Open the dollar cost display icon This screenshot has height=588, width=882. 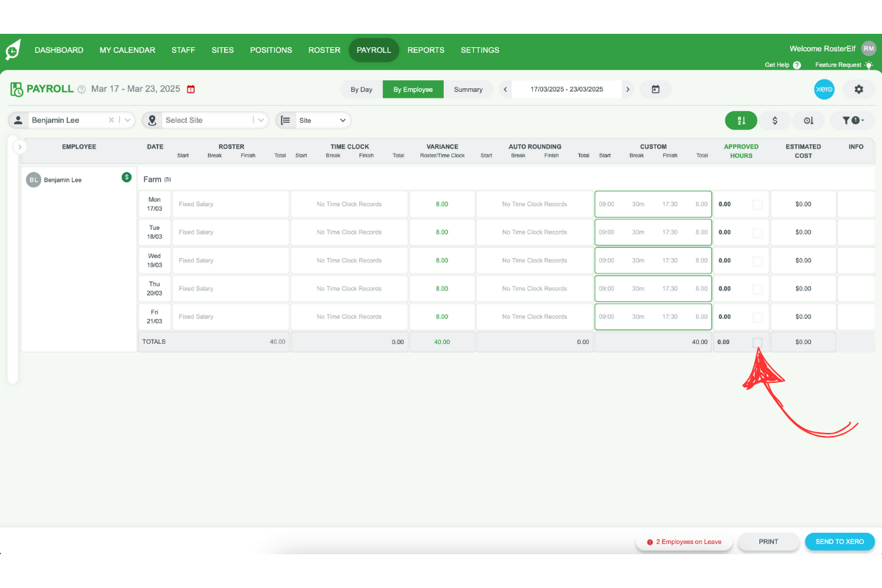click(x=775, y=120)
